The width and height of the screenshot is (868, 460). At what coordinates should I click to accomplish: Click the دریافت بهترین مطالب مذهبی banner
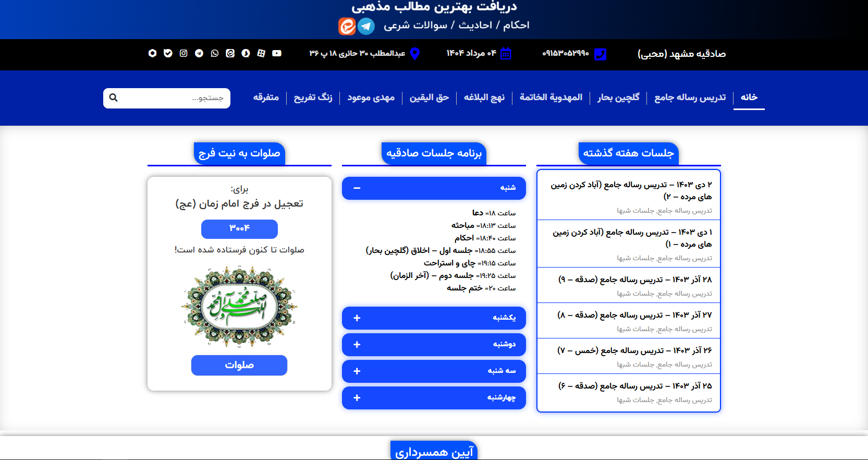[x=434, y=6]
